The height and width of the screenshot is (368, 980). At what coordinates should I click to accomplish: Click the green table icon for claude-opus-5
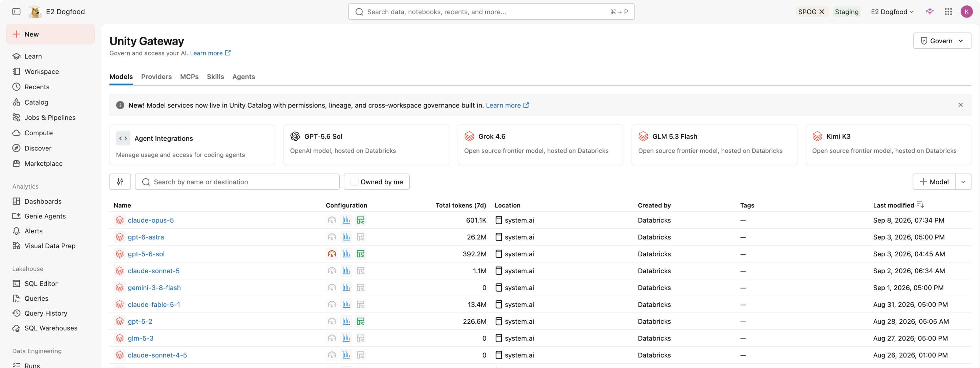click(361, 220)
